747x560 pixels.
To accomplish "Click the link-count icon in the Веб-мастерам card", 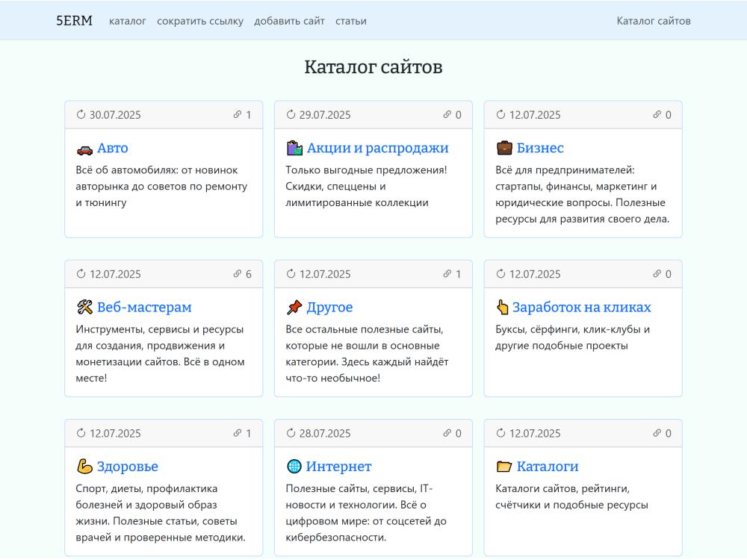I will pos(238,273).
